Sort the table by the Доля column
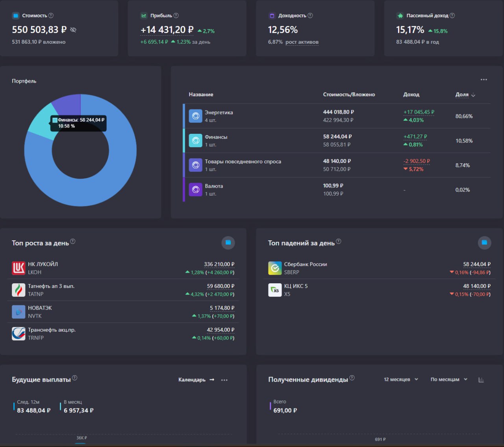The width and height of the screenshot is (504, 447). click(x=465, y=95)
